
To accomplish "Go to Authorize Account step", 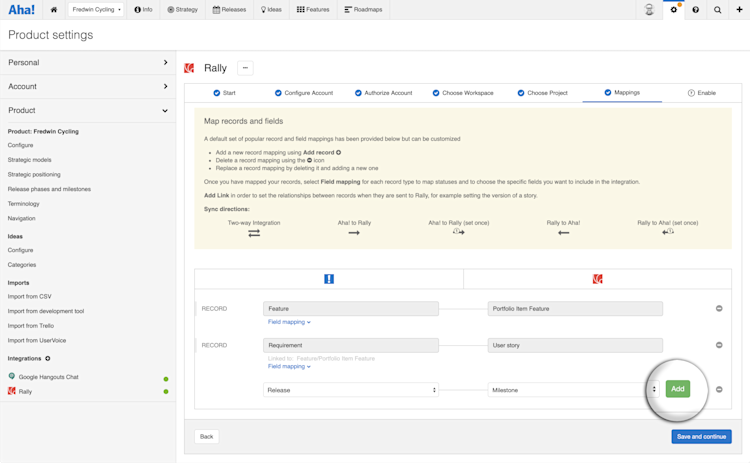I will 383,93.
